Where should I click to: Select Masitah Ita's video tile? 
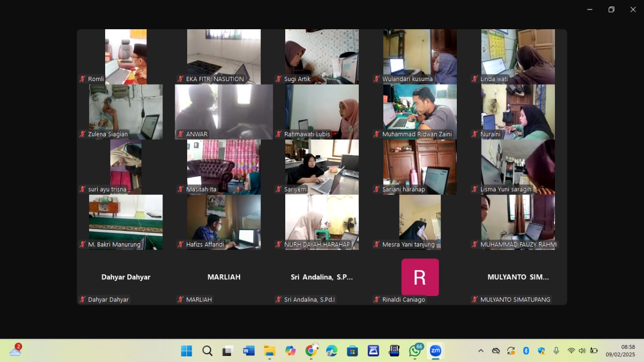(x=224, y=167)
